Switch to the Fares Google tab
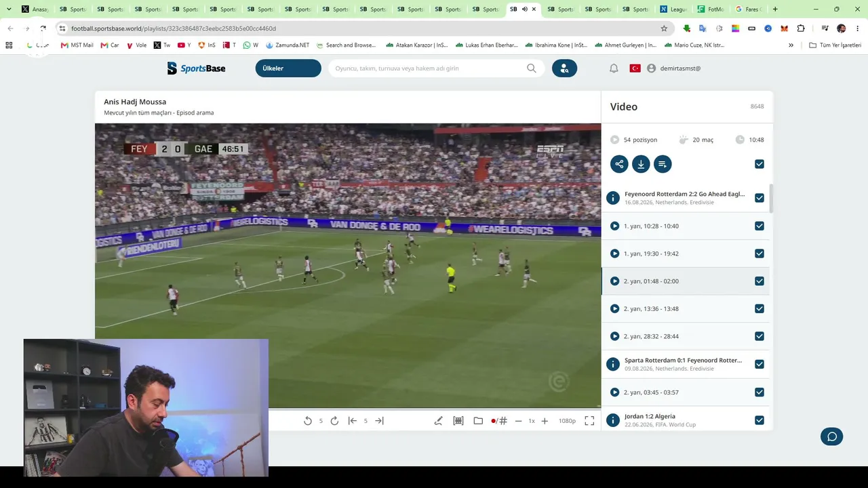The image size is (868, 488). [x=749, y=9]
